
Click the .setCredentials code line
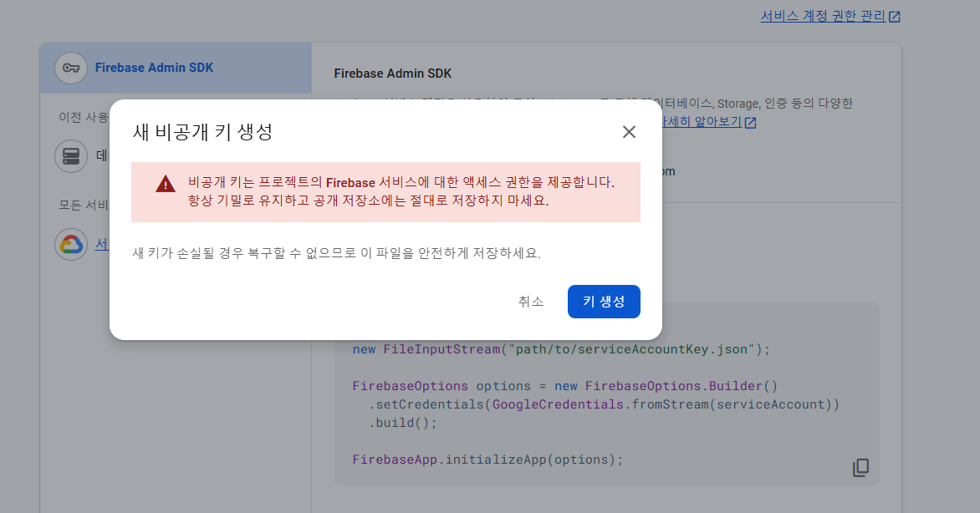pos(604,404)
